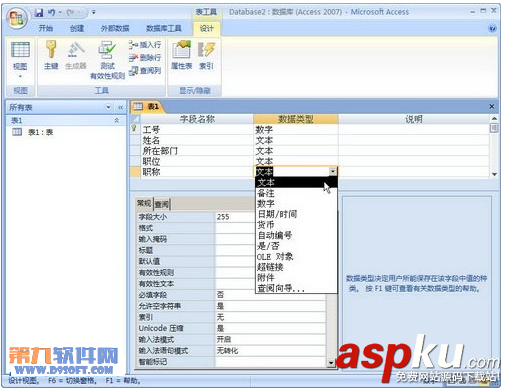Choose 是/否 from the data type list
Image resolution: width=506 pixels, height=389 pixels.
[296, 246]
